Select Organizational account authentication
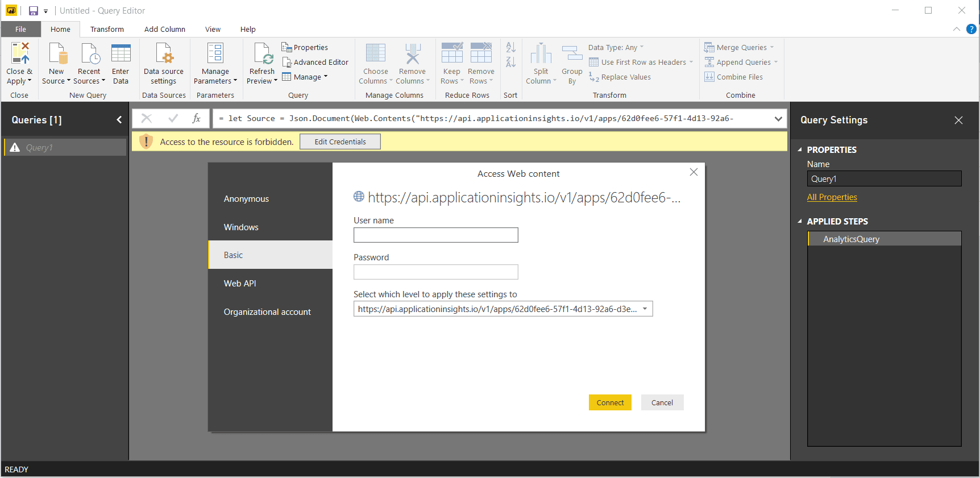 click(271, 311)
